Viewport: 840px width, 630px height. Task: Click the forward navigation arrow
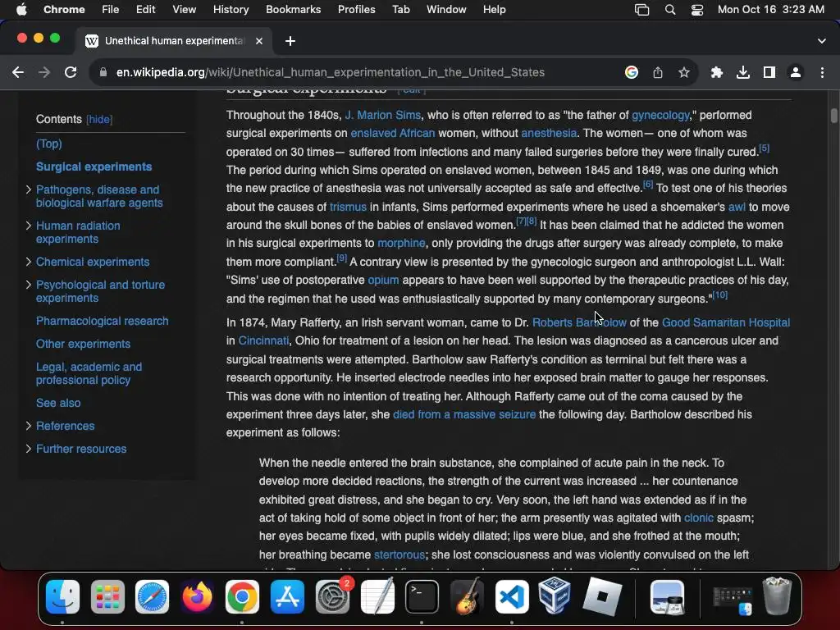coord(44,72)
